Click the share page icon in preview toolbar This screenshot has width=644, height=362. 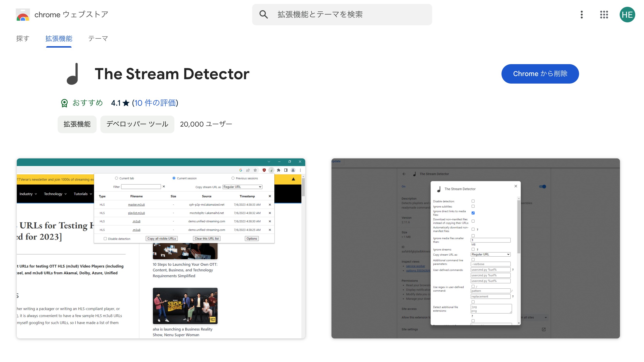(248, 170)
